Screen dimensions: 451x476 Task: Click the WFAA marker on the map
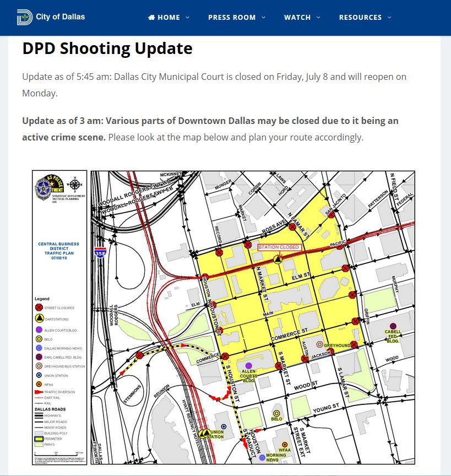[285, 445]
